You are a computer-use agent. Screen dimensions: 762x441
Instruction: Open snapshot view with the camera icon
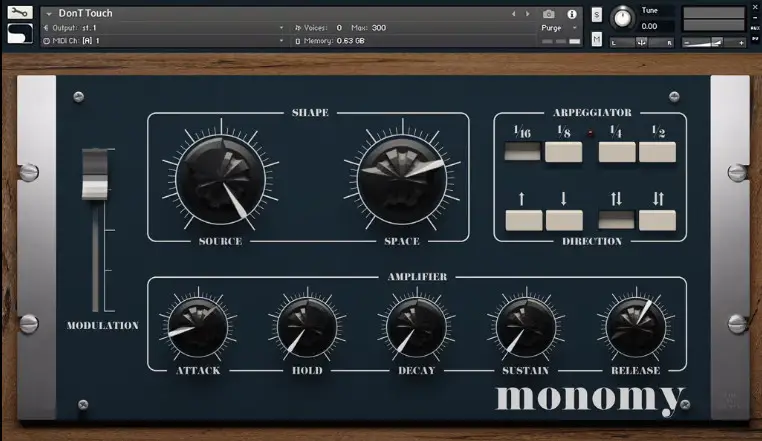point(549,14)
